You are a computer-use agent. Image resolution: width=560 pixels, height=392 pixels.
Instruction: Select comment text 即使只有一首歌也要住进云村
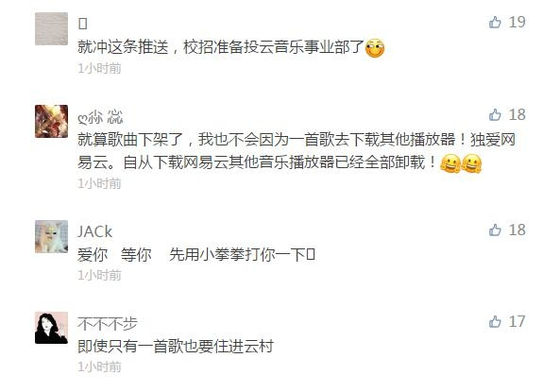tap(176, 347)
